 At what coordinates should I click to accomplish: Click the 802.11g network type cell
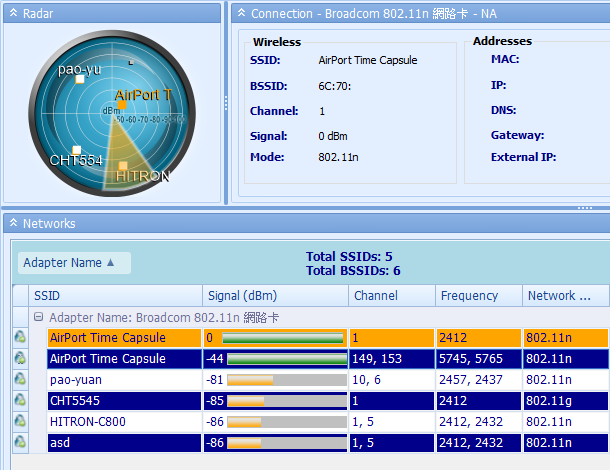click(x=565, y=401)
